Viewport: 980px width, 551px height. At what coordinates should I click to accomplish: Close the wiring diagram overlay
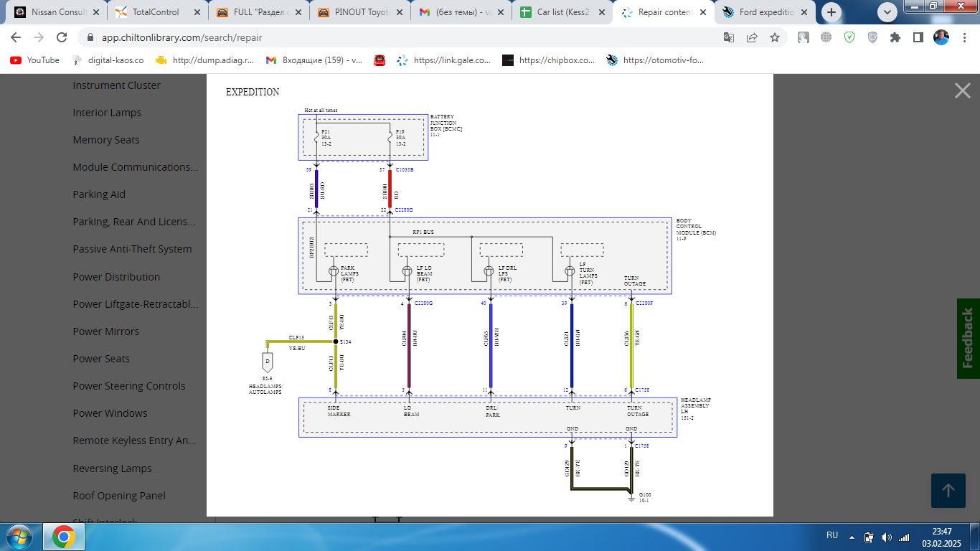click(962, 90)
